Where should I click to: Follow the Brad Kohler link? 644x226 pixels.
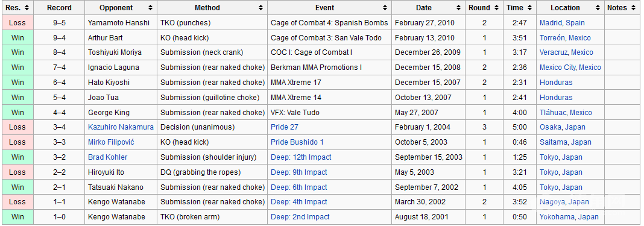107,157
